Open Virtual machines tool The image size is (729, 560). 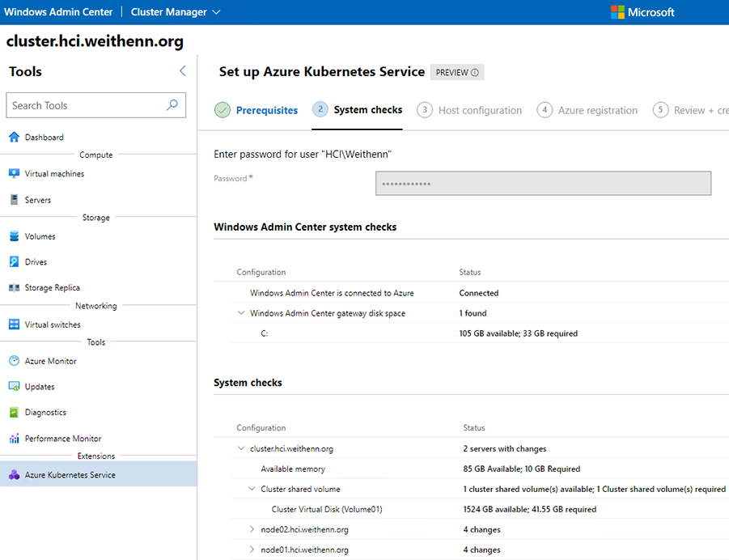(x=54, y=173)
